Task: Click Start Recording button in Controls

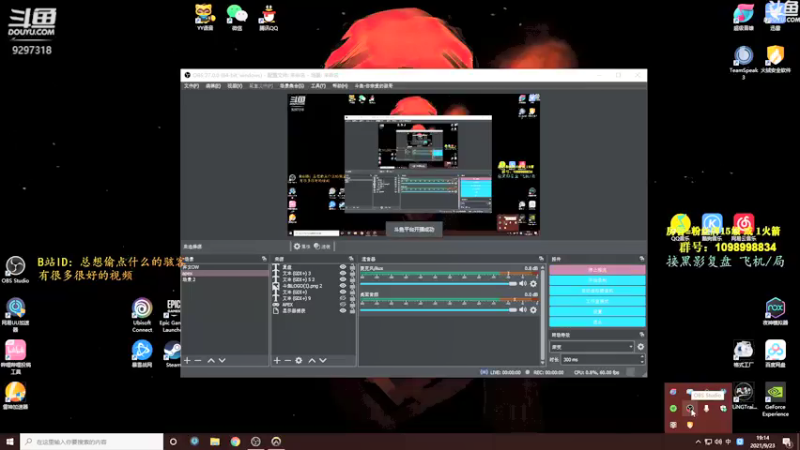Action: 597,280
